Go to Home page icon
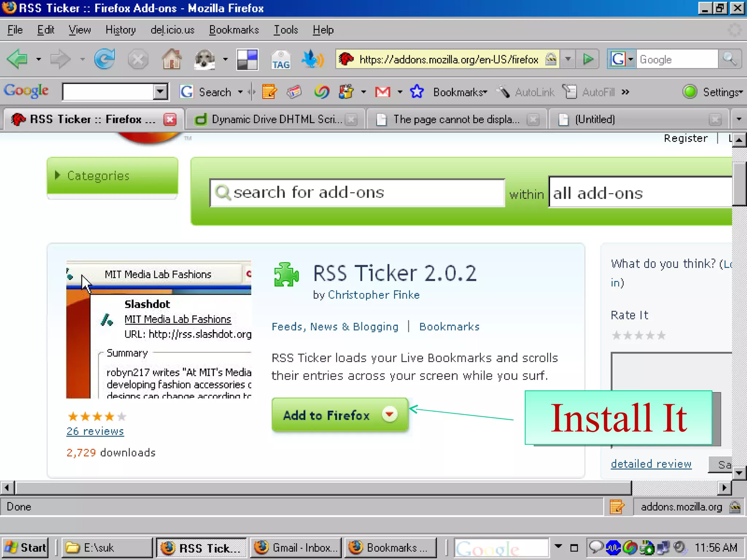Viewport: 747px width, 560px height. pos(171,59)
